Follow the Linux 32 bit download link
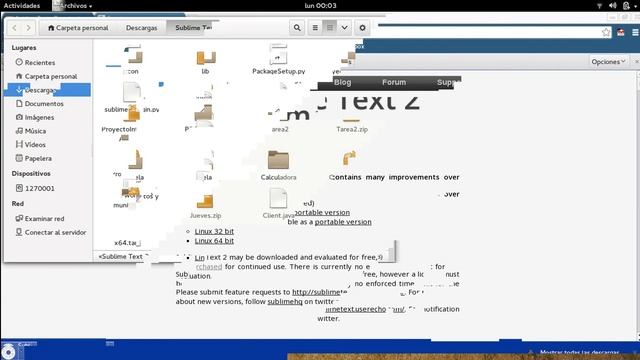The height and width of the screenshot is (360, 640). [x=214, y=231]
